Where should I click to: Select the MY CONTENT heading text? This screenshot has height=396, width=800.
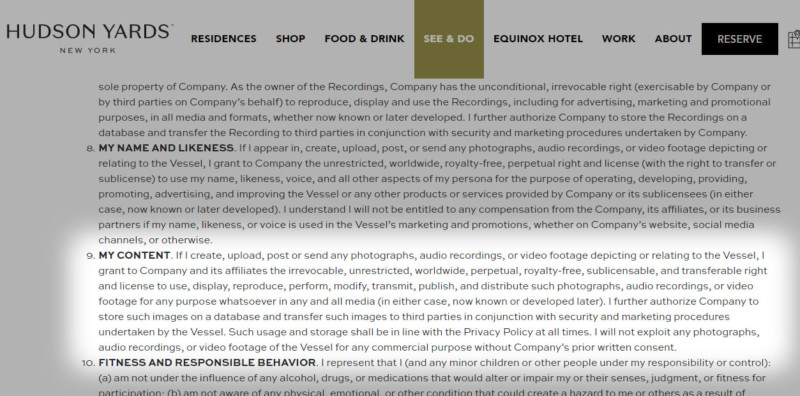(x=134, y=255)
